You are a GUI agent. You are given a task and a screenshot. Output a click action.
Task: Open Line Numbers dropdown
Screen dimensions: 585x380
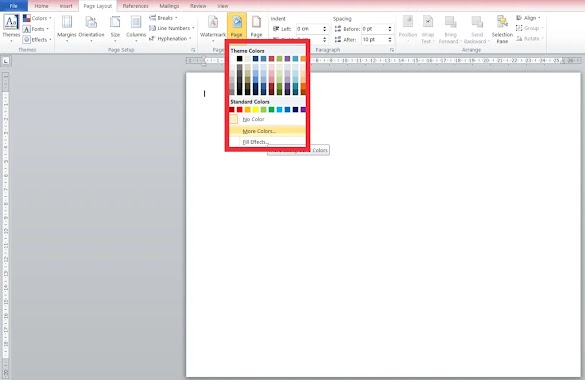[172, 28]
